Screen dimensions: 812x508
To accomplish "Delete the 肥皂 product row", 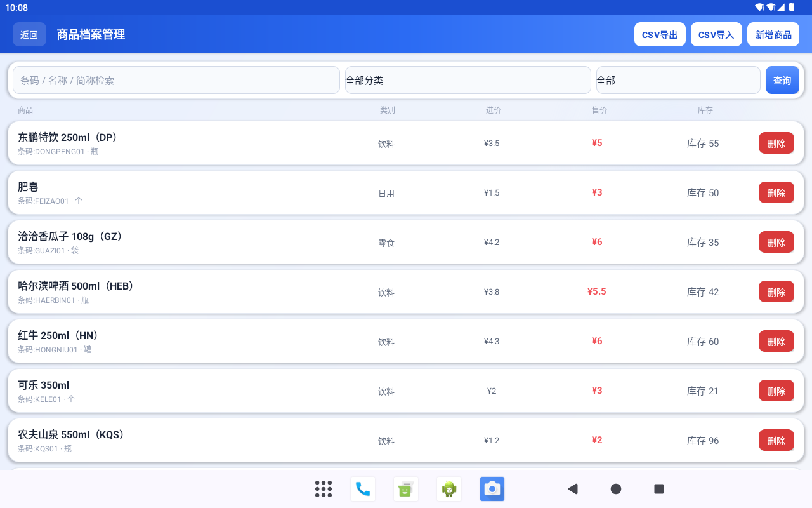I will 776,192.
